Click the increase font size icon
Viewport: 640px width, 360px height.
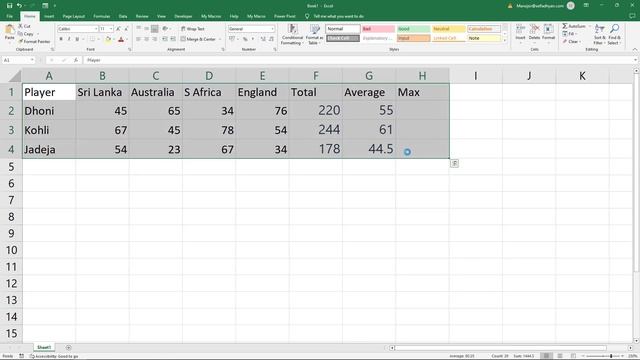118,29
